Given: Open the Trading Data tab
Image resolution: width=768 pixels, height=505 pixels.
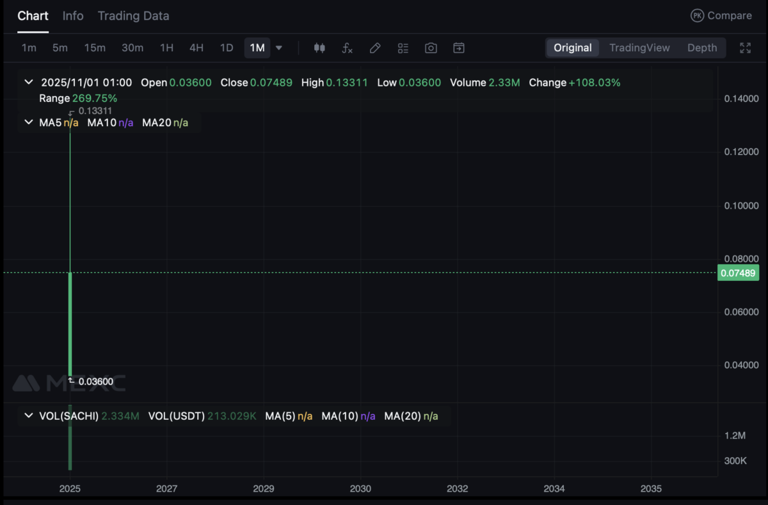Looking at the screenshot, I should coord(133,16).
